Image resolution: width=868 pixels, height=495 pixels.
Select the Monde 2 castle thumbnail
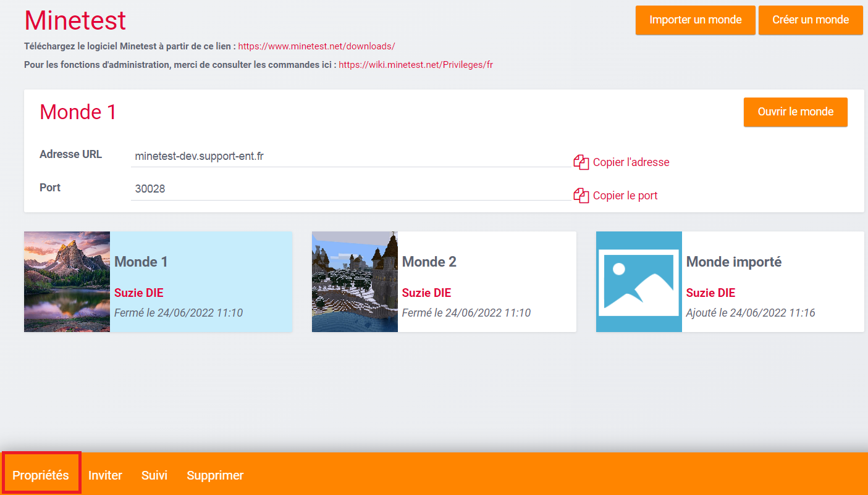(355, 281)
